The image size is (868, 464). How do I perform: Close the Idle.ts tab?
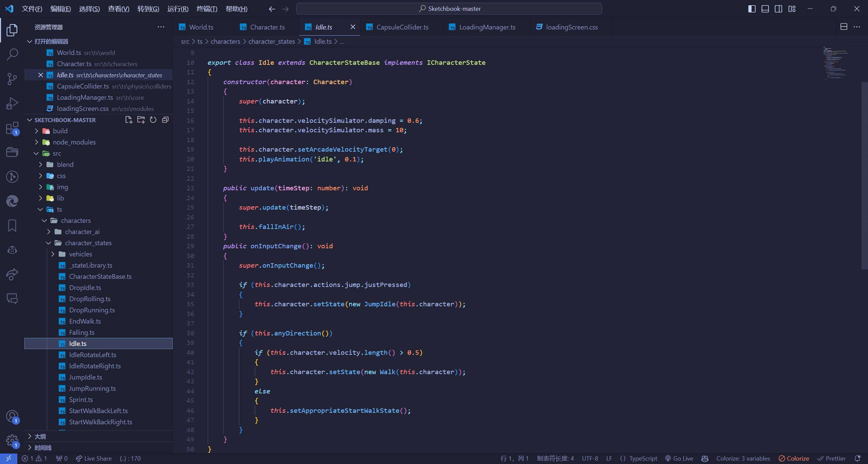pyautogui.click(x=353, y=27)
